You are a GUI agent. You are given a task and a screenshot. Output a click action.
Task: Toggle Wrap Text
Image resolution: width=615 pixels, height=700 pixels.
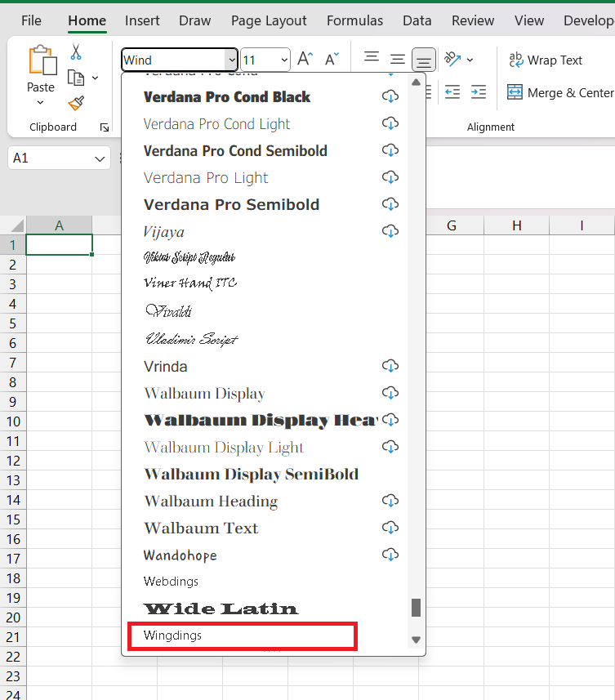(x=546, y=60)
